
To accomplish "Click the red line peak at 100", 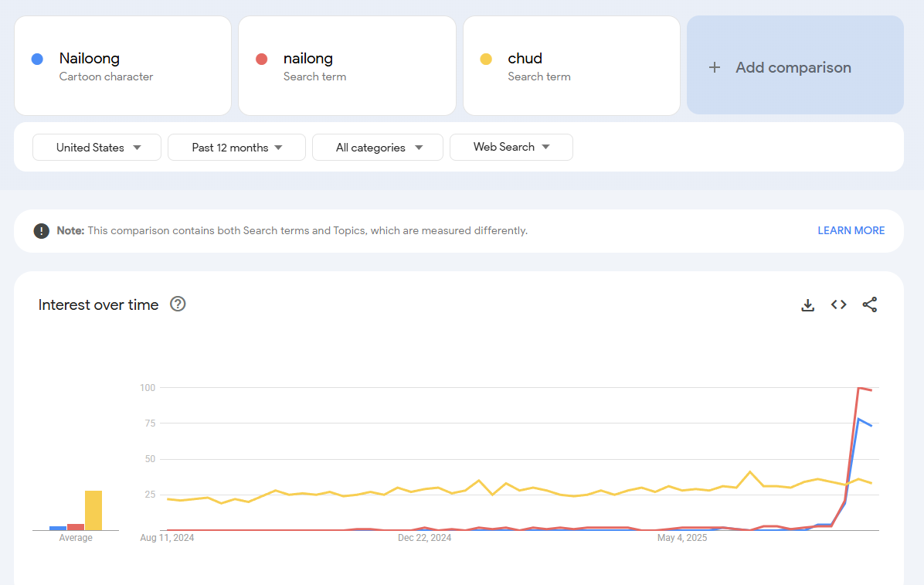I will [858, 388].
